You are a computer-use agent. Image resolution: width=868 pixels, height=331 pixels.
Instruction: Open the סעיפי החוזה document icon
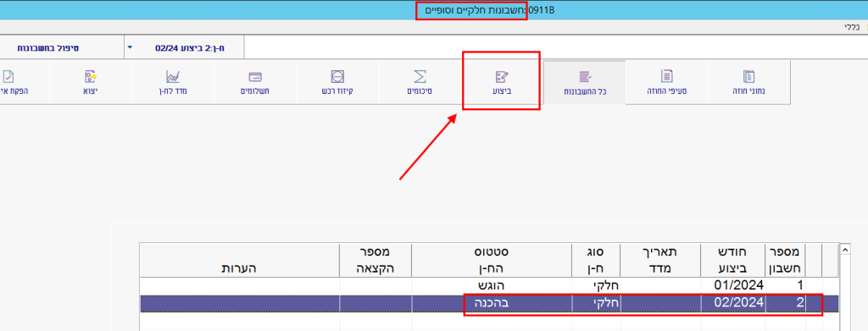(x=667, y=76)
